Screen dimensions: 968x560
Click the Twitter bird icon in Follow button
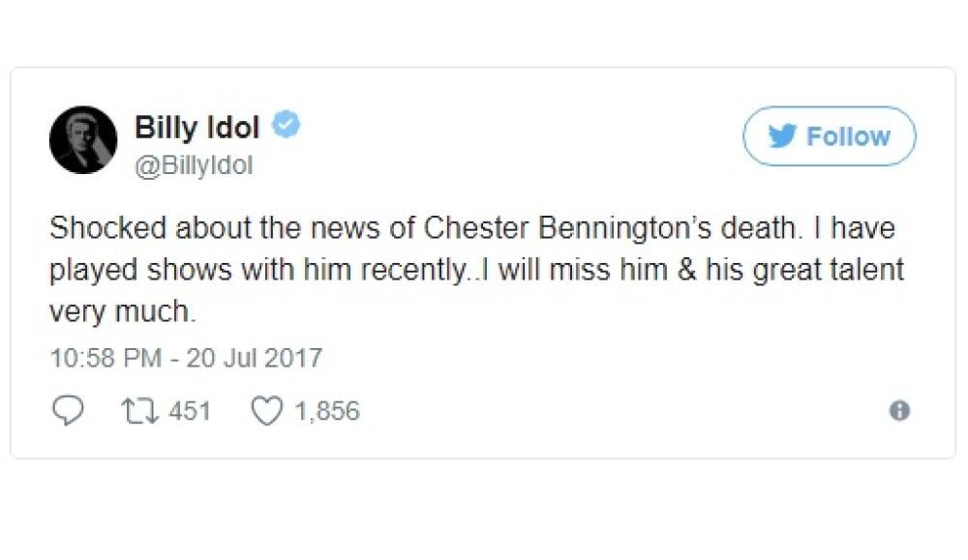(x=781, y=136)
